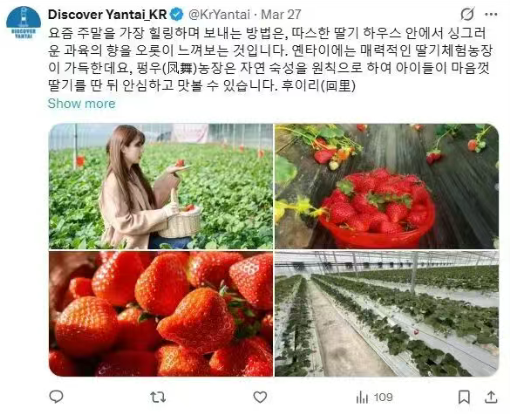This screenshot has width=510, height=414.
Task: Click the blue verified badge
Action: (x=177, y=14)
